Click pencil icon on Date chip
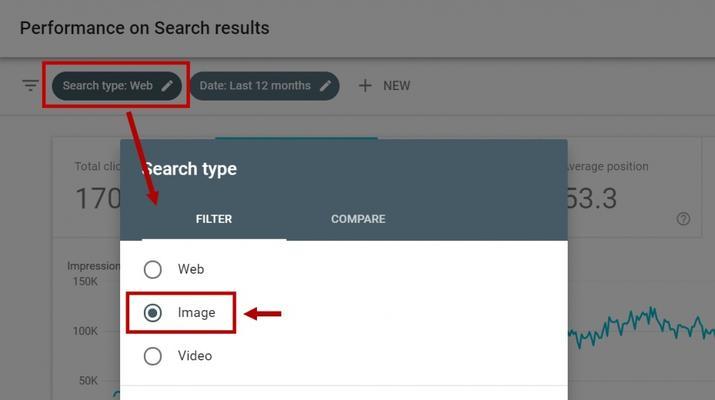 [x=325, y=86]
